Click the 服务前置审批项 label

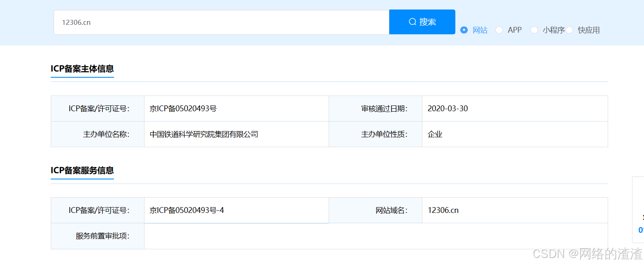[103, 236]
